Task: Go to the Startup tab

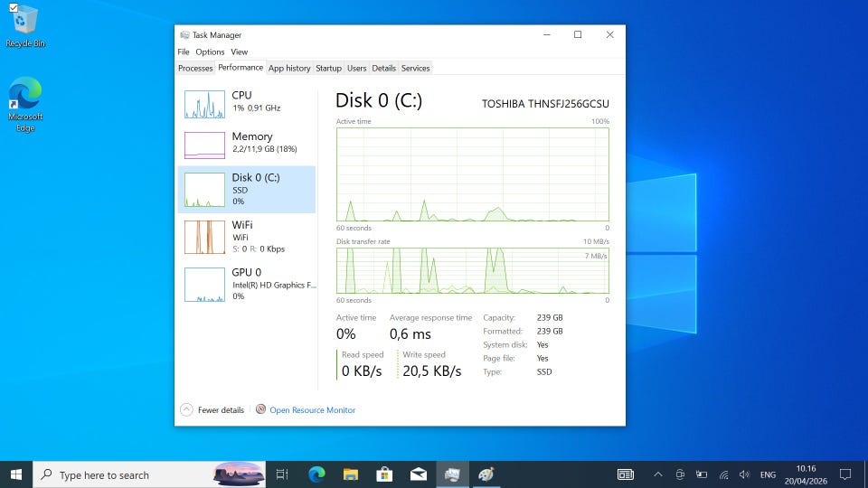Action: [x=328, y=68]
